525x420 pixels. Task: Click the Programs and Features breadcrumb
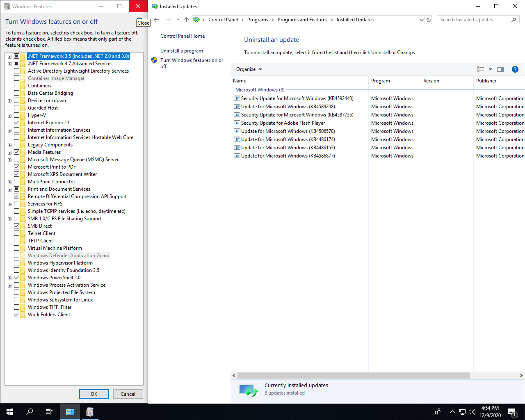(x=302, y=20)
